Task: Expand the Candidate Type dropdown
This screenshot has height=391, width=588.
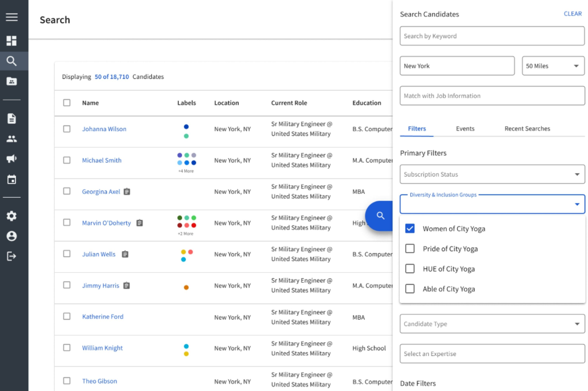Action: point(492,323)
